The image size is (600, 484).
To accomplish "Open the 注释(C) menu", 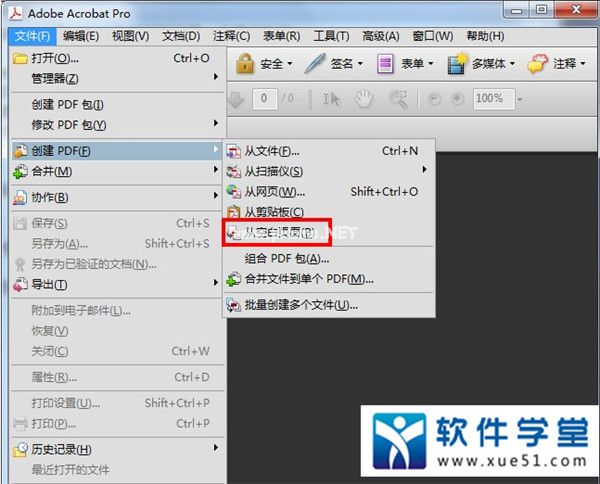I will point(232,36).
